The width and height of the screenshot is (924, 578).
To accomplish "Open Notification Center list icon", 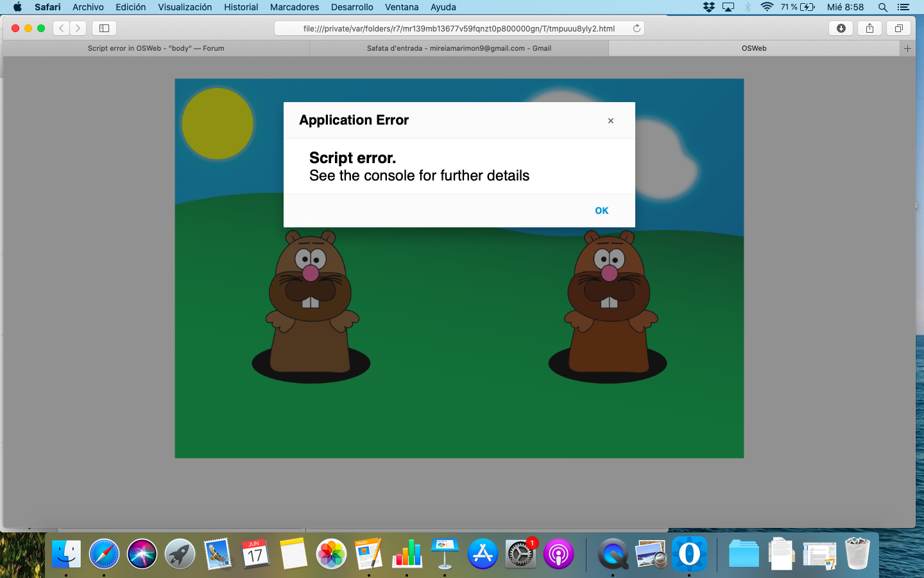I will [903, 7].
